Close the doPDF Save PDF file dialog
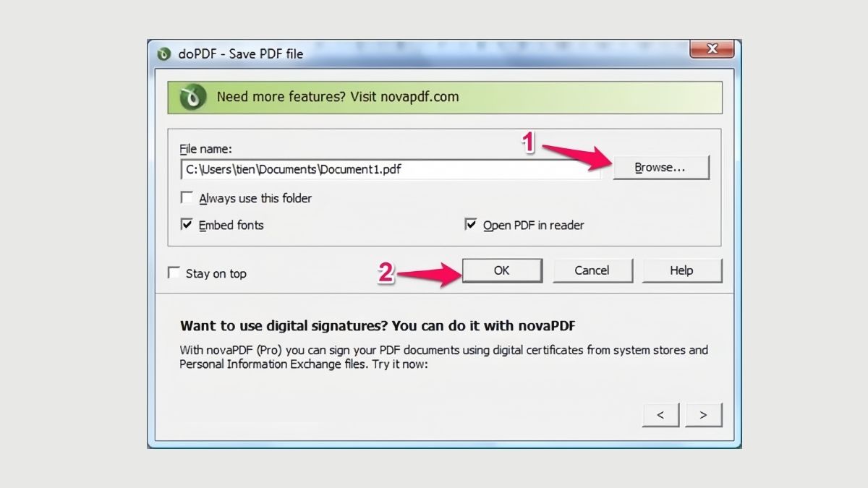Screen dimensions: 868x488 [x=712, y=49]
